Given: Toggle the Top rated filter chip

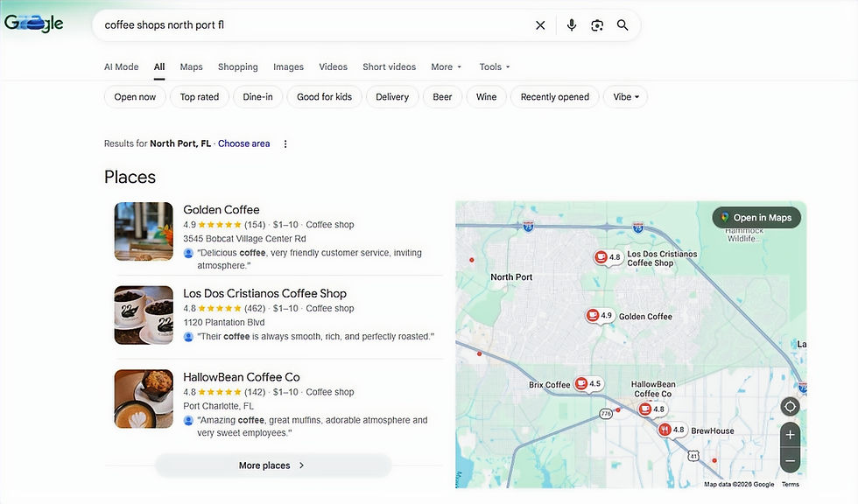Looking at the screenshot, I should point(200,97).
